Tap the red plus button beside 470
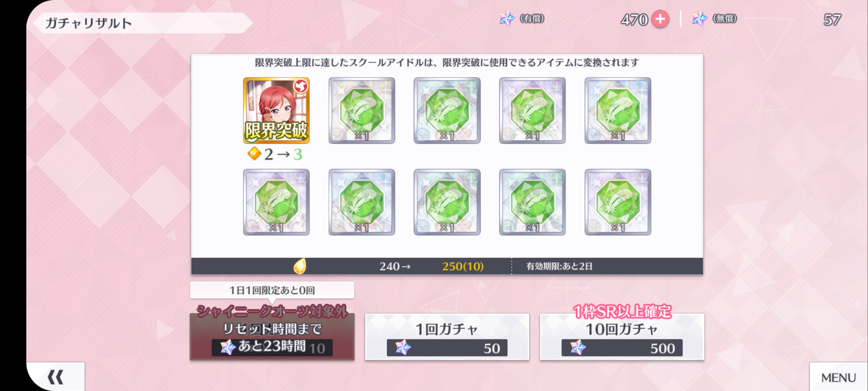Screen dimensions: 868x391 pos(660,19)
